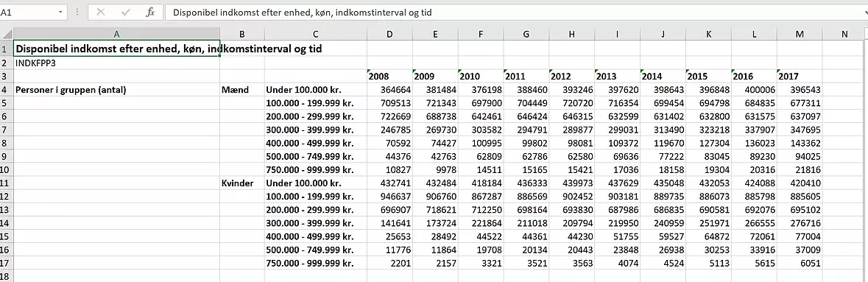Screen dimensions: 868x282
Task: Select the Kvinder cell
Action: pos(242,183)
